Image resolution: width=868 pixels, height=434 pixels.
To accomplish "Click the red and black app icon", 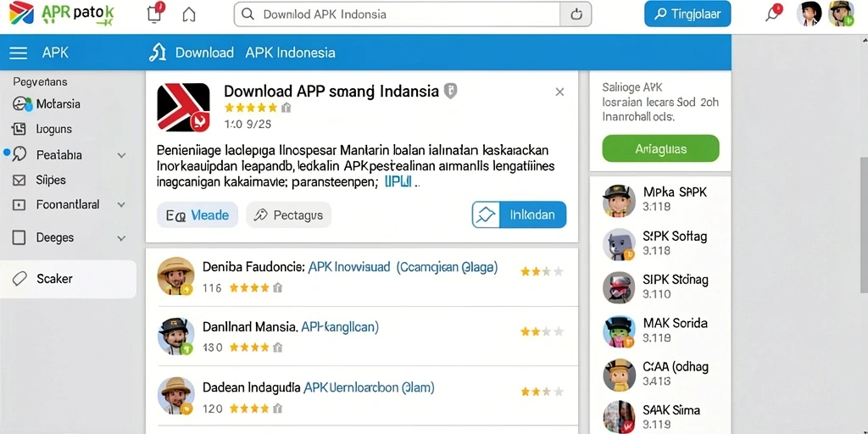I will pos(183,107).
